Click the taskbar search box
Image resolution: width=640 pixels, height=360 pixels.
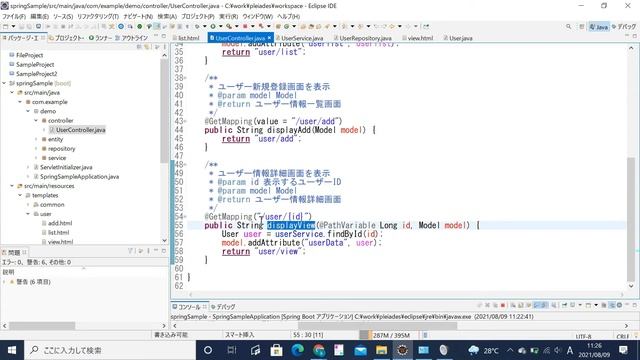pos(110,350)
